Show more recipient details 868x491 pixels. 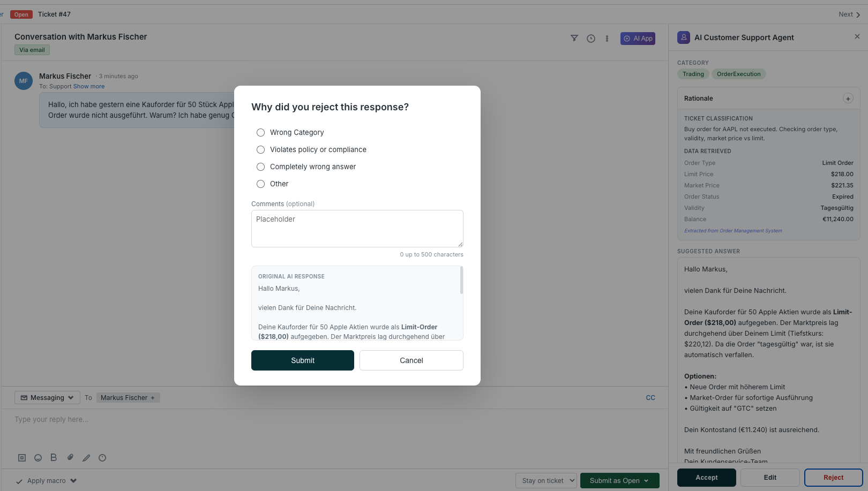coord(89,86)
